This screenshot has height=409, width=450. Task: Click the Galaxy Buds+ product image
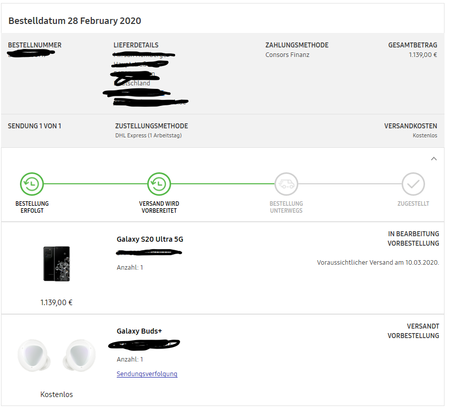pyautogui.click(x=57, y=355)
